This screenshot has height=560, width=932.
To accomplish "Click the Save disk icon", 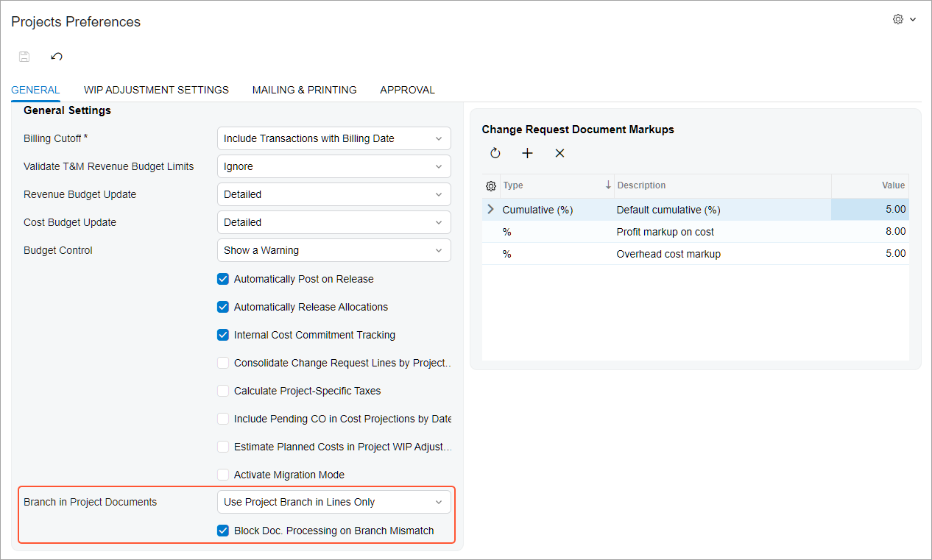I will pos(24,57).
